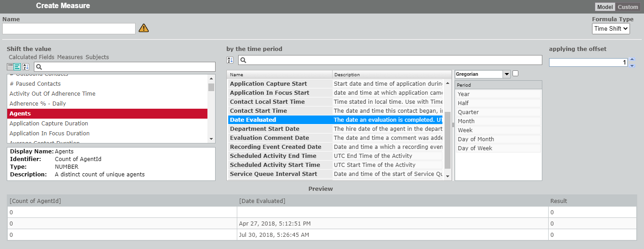Image resolution: width=644 pixels, height=249 pixels.
Task: Sort Shift the value list alphabetically
Action: [26, 67]
